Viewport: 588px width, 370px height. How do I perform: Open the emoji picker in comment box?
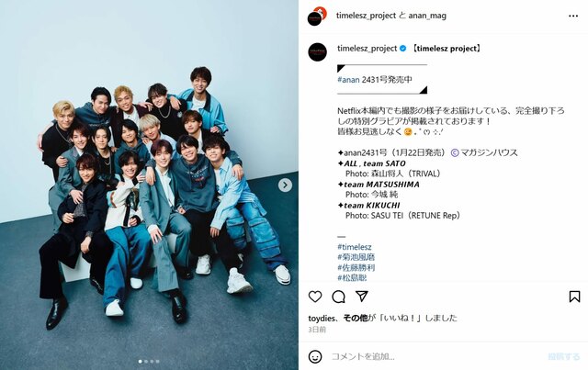[315, 356]
